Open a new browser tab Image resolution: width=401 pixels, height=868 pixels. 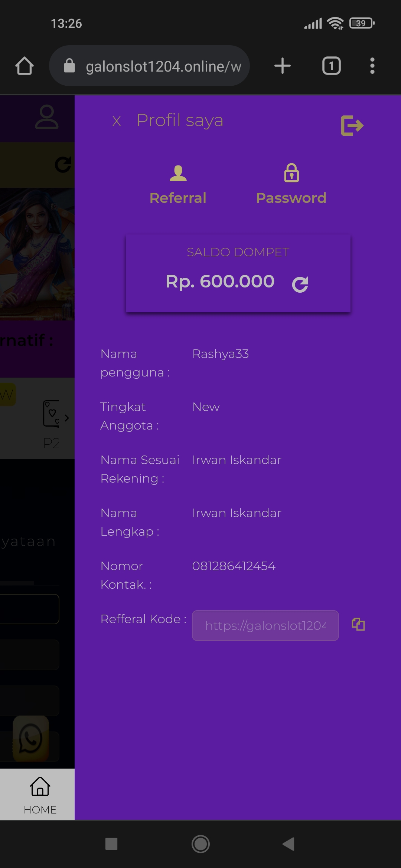click(282, 66)
